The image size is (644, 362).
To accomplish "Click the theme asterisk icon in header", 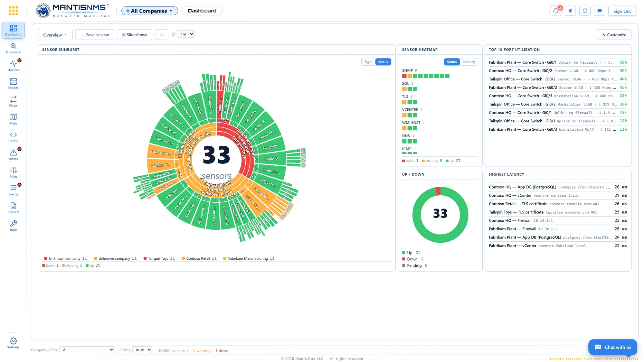I will point(570,11).
